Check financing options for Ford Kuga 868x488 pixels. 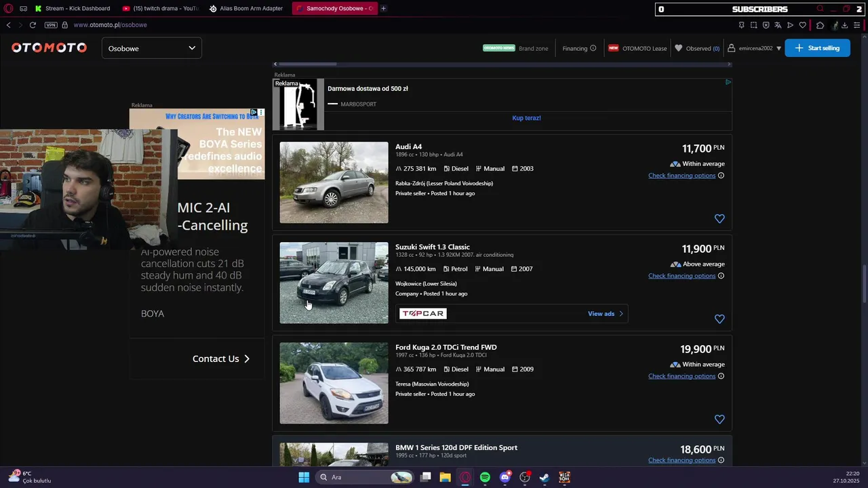682,376
